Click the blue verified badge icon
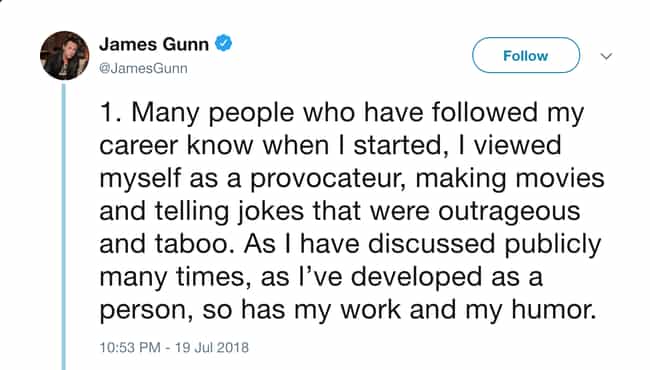This screenshot has height=370, width=650. point(223,43)
